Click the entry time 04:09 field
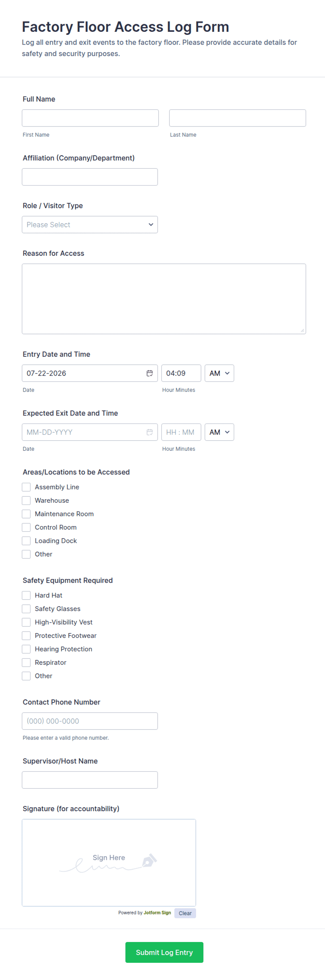325x980 pixels. [x=181, y=373]
